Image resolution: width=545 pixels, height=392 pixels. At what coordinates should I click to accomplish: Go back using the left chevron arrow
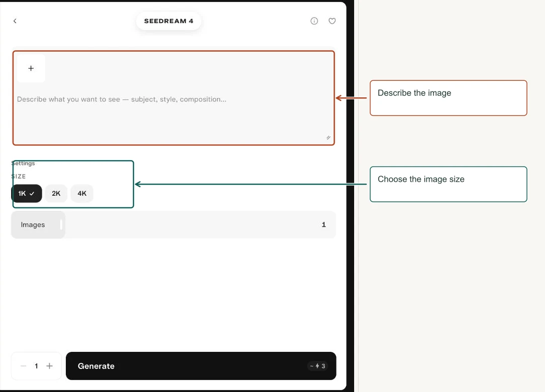click(15, 21)
